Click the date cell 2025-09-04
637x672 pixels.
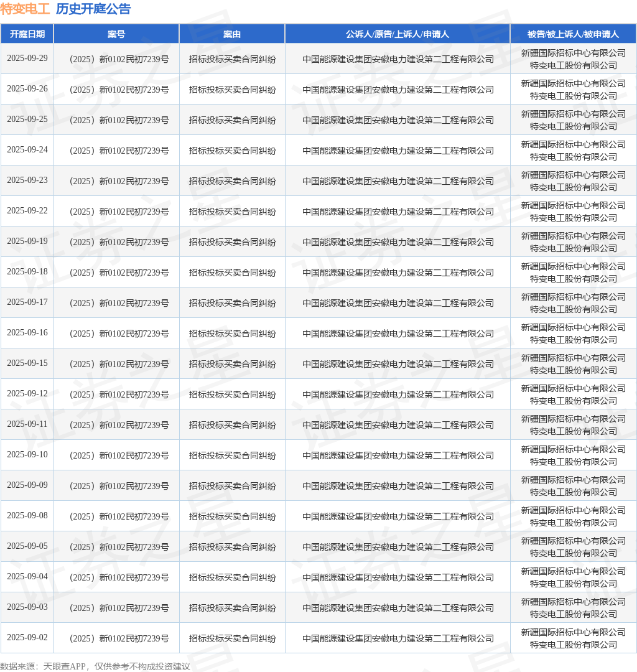click(x=27, y=576)
